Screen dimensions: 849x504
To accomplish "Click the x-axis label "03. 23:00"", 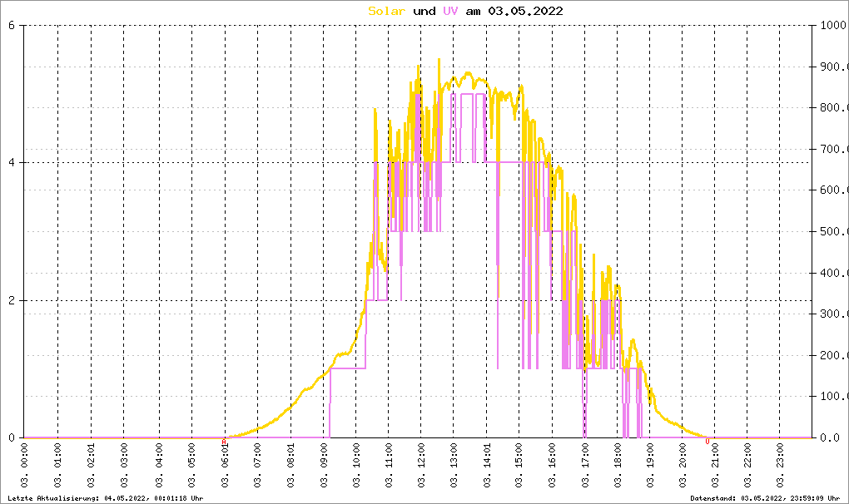I will pos(780,465).
